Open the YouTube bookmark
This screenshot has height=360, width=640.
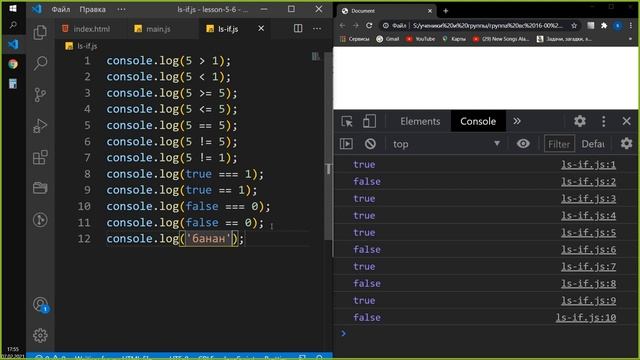tap(420, 39)
